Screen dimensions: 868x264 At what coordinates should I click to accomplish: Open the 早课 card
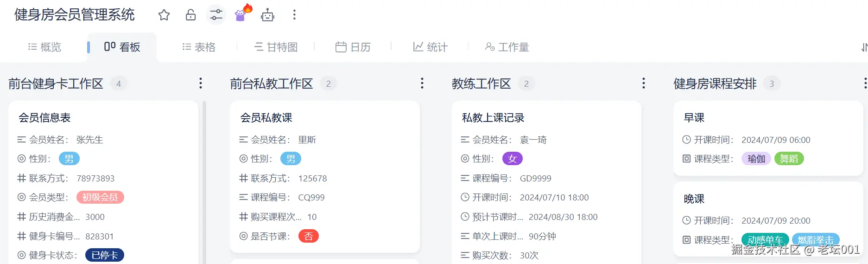click(x=768, y=138)
